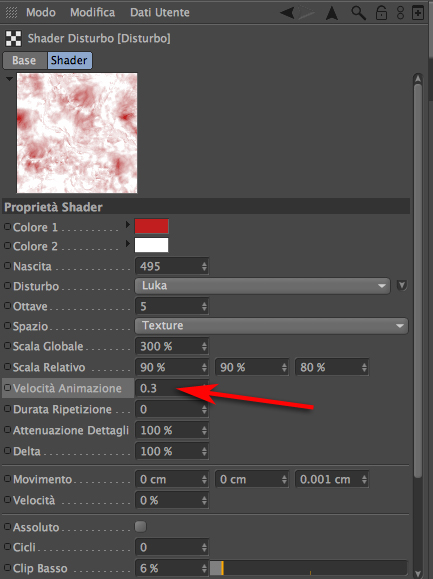
Task: Toggle the lock icon in header
Action: [x=381, y=13]
